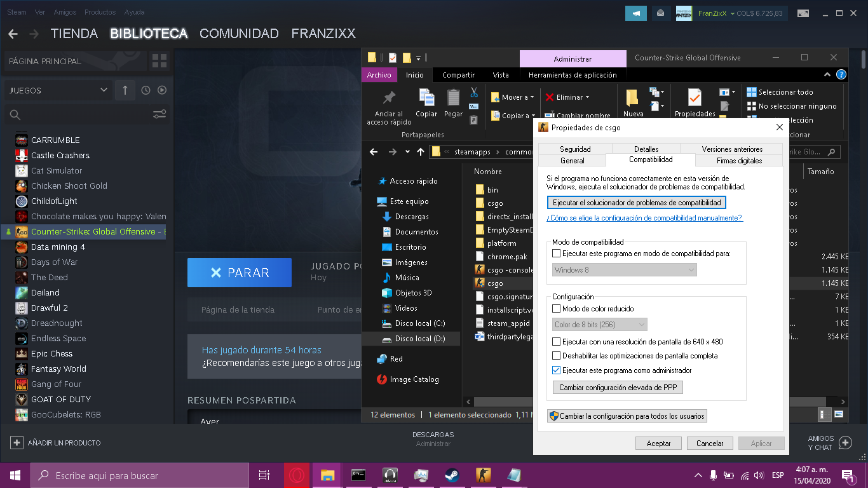Check the Modo de color reducido option

557,309
